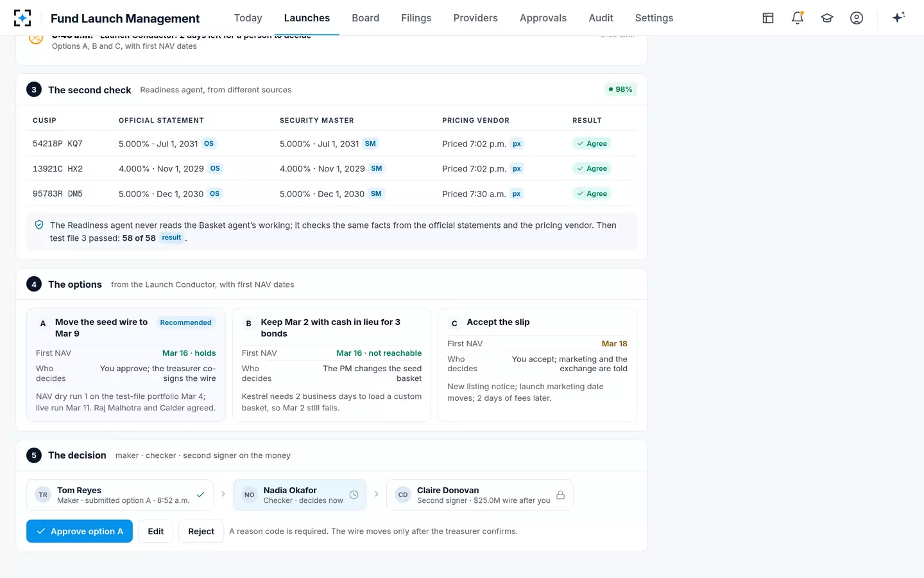This screenshot has height=578, width=924.
Task: Click CUSIP cell 13921C HX2
Action: click(58, 169)
